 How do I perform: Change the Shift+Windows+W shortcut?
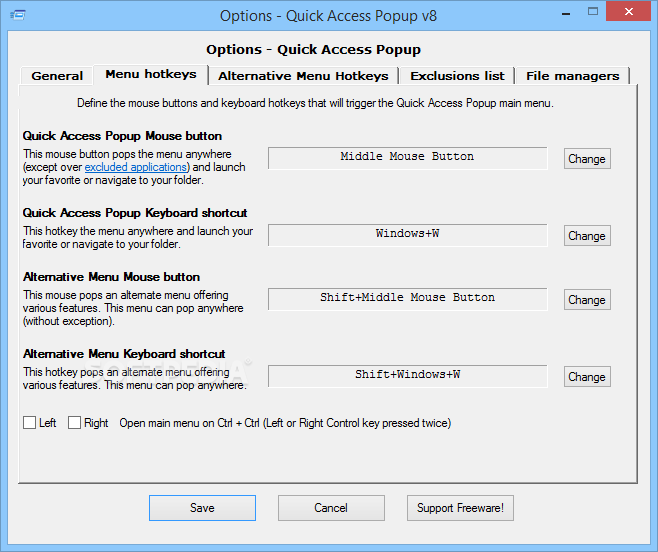(x=587, y=377)
